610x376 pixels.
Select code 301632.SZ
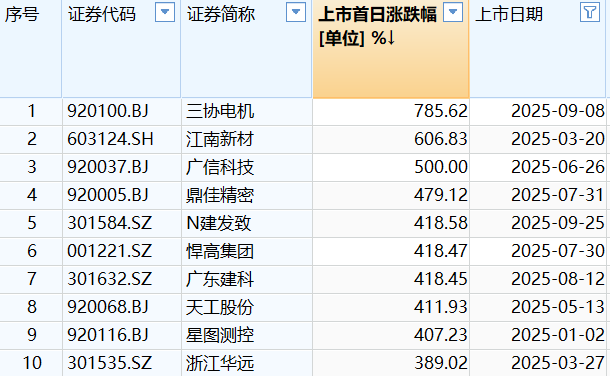[109, 279]
